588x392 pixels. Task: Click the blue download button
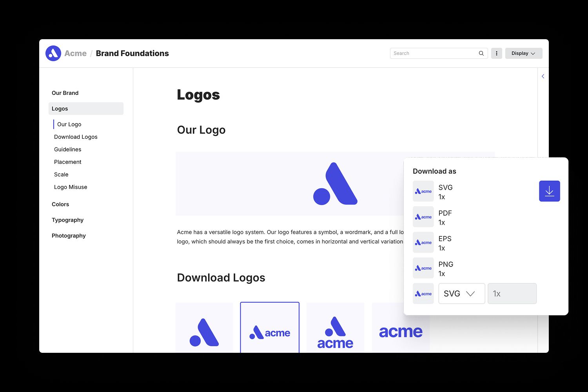point(549,191)
